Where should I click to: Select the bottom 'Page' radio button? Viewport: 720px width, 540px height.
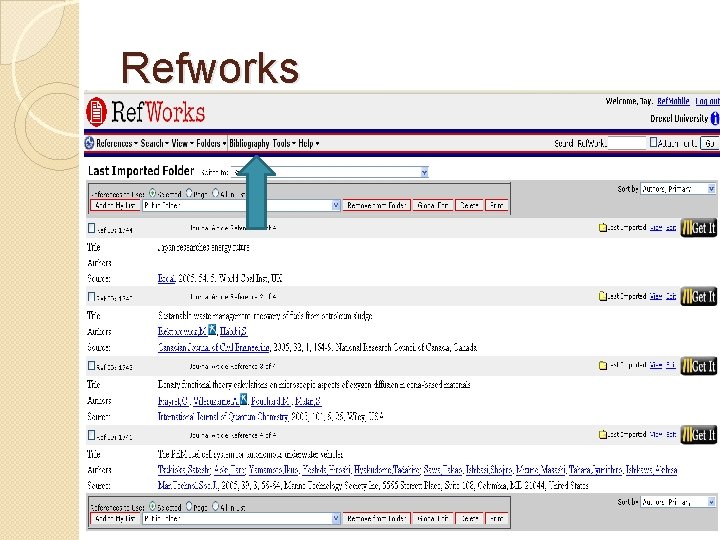click(x=189, y=506)
